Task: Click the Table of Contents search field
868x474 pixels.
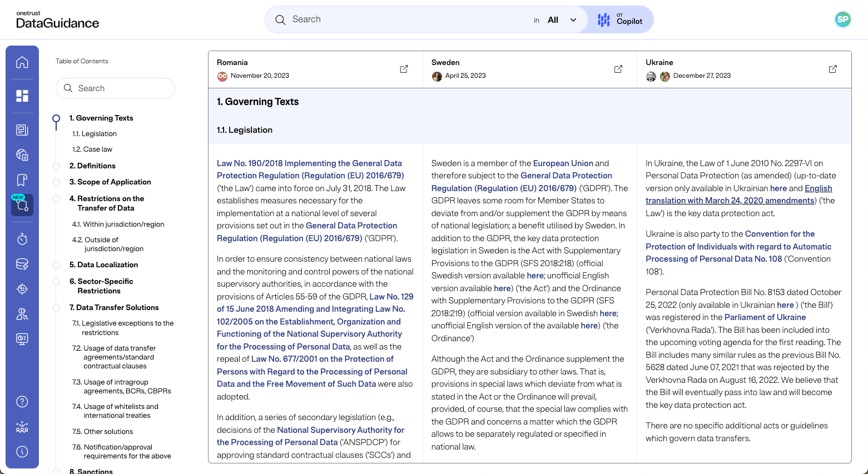Action: 116,88
